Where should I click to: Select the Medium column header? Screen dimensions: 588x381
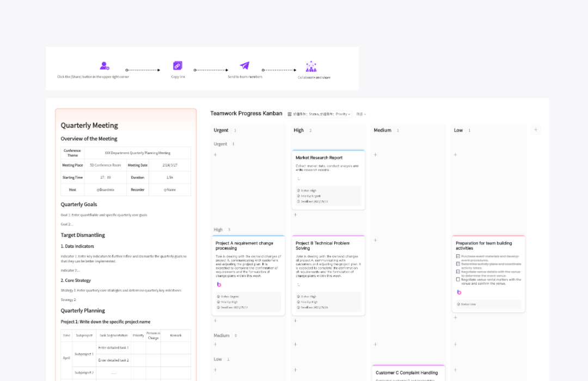coord(382,130)
